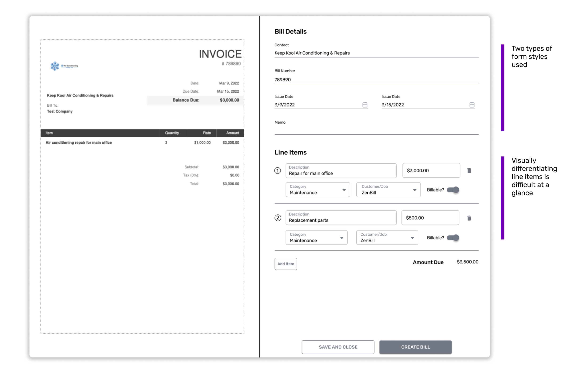
Task: Open Customer/Job dropdown on first line item
Action: point(388,190)
